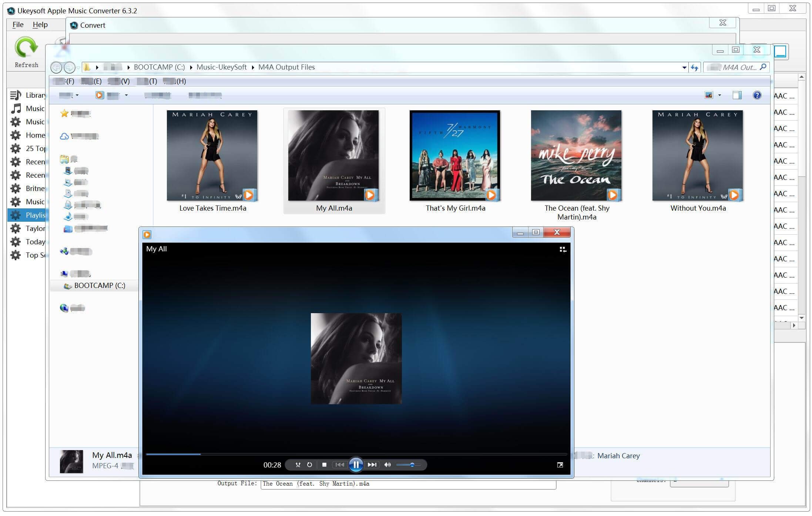Image resolution: width=812 pixels, height=516 pixels.
Task: Open the File menu in Ukeysoft converter
Action: 17,25
